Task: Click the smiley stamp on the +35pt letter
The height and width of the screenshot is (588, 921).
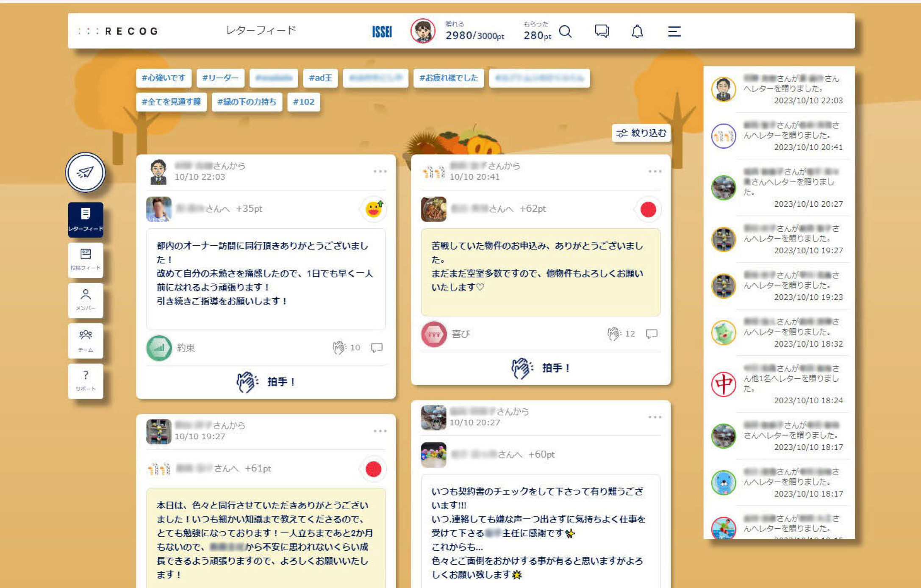Action: click(374, 209)
